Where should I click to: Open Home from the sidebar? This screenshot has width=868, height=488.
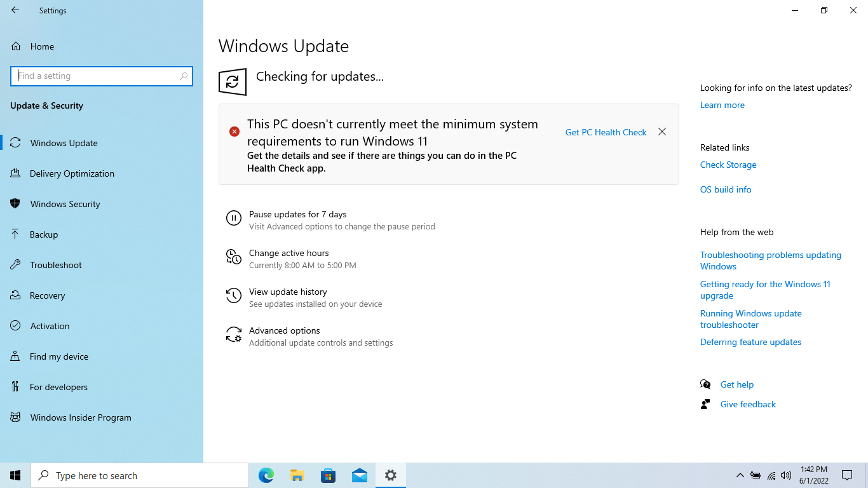pyautogui.click(x=42, y=46)
